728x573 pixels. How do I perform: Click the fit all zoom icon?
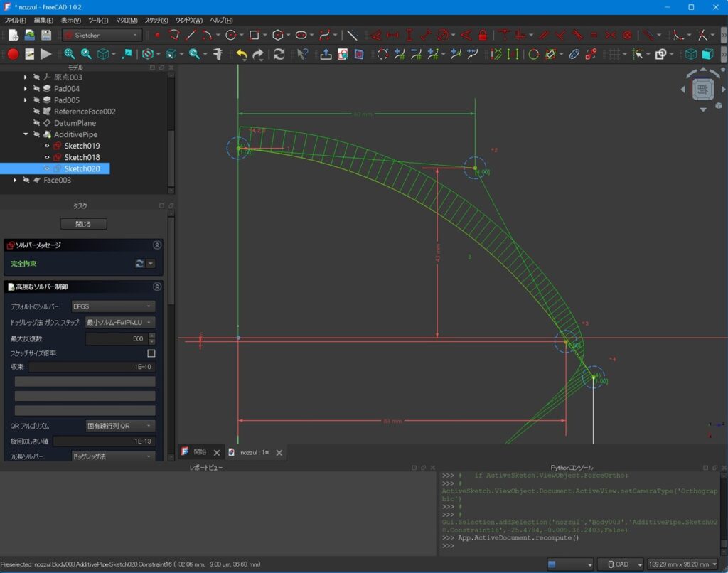[x=69, y=54]
